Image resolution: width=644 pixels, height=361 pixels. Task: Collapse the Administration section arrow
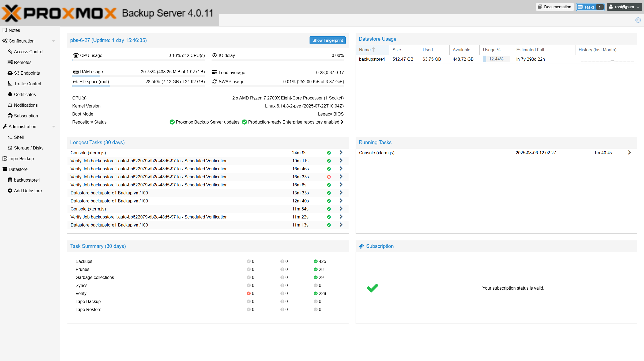pos(54,126)
